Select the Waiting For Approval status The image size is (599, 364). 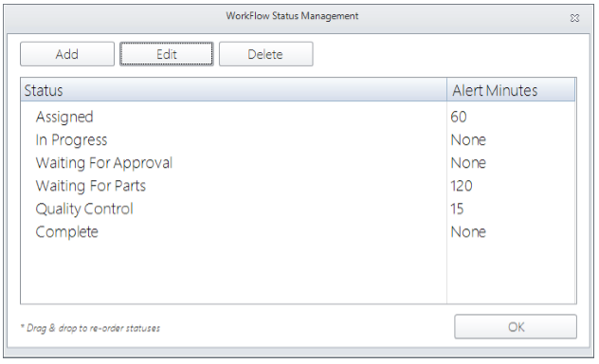[104, 163]
